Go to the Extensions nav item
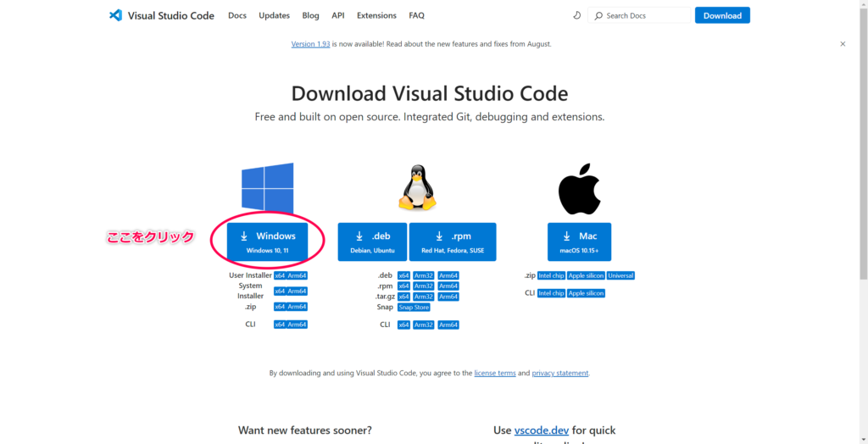The image size is (868, 444). click(x=376, y=15)
